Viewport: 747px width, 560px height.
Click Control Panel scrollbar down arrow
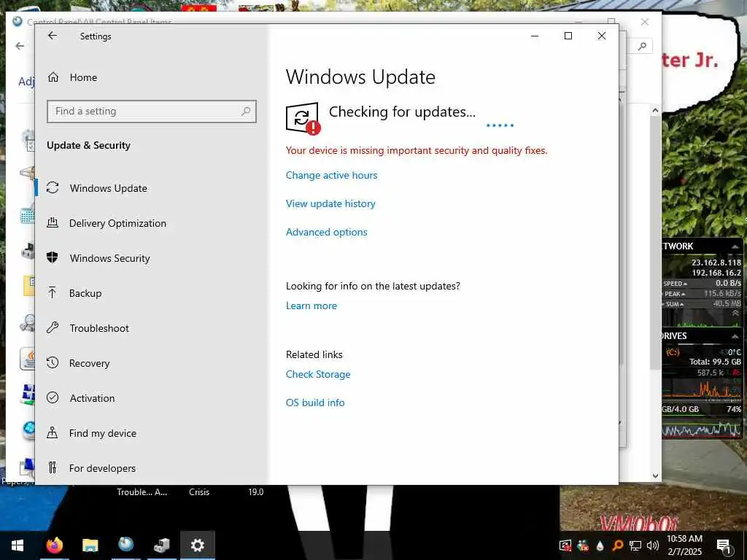tap(655, 475)
